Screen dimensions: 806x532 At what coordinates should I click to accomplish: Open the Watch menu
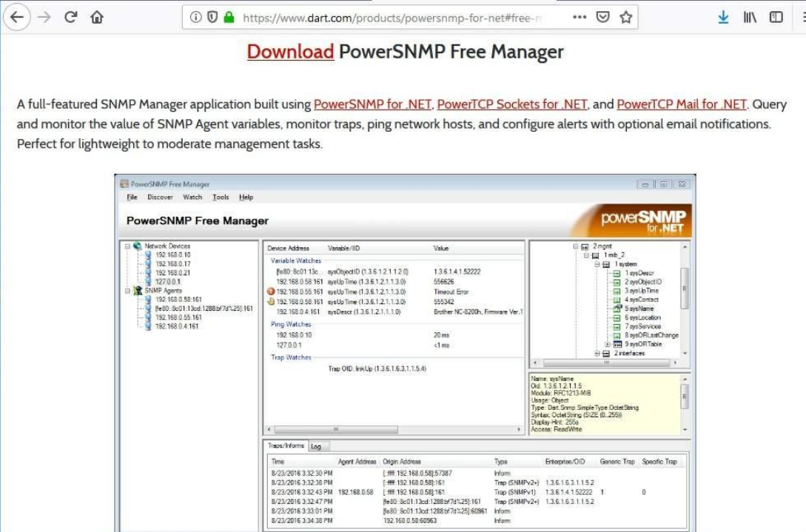(x=192, y=197)
